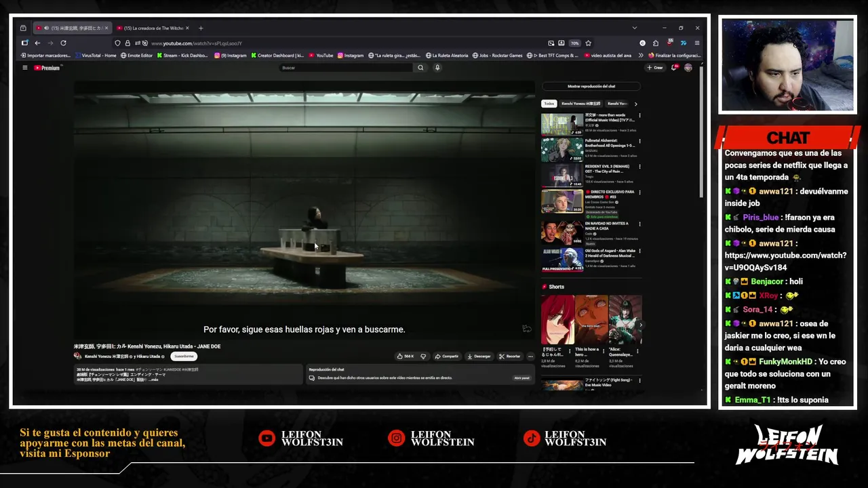
Task: Open YouTube notifications bell
Action: 675,68
